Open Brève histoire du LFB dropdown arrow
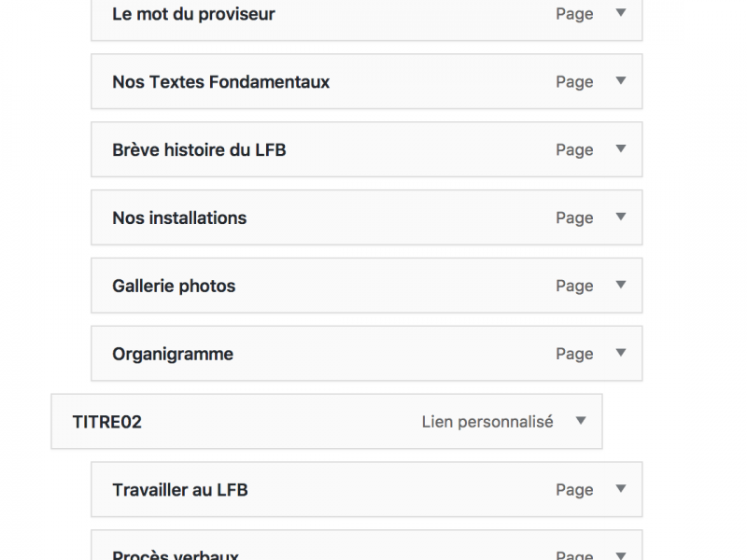The image size is (747, 560). pyautogui.click(x=621, y=149)
